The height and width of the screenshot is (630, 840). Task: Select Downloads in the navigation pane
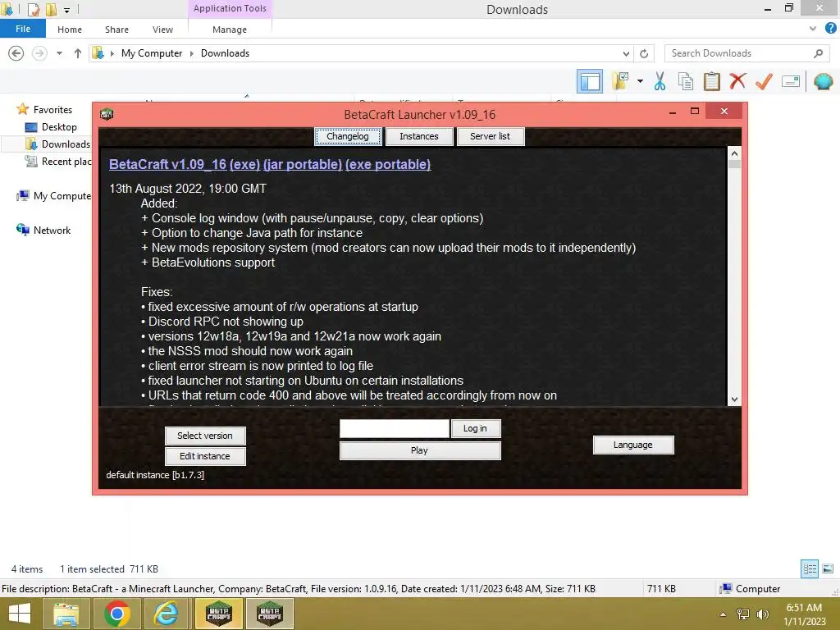tap(66, 144)
